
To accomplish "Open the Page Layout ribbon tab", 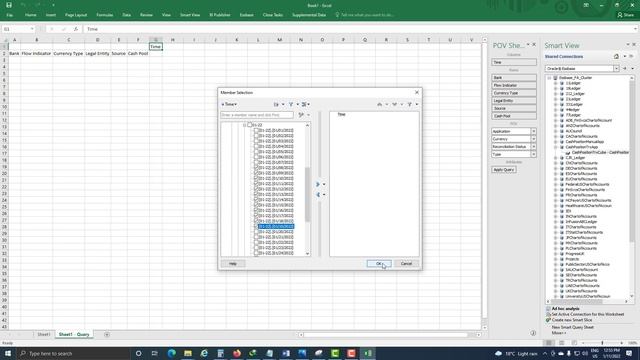I will [x=76, y=15].
